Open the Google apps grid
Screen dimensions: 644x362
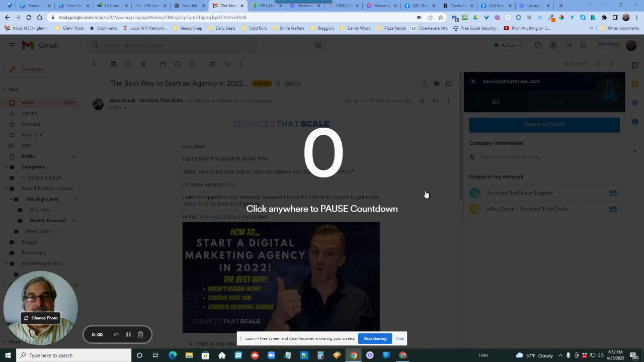(x=583, y=45)
